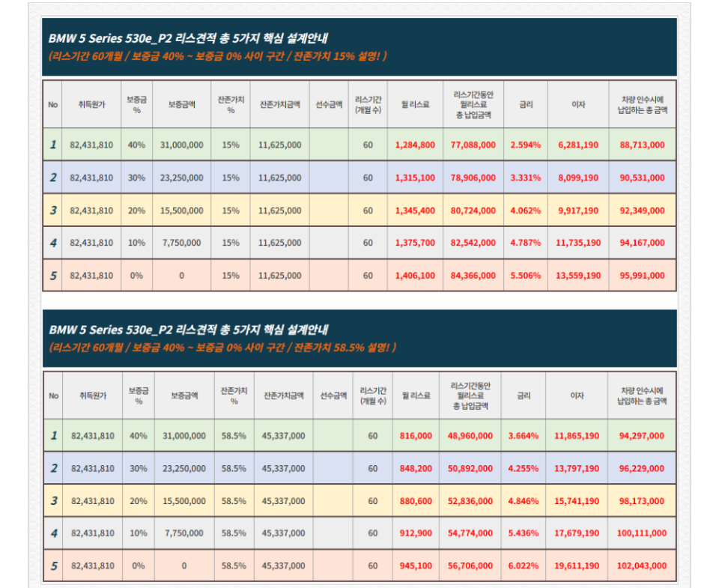716x588 pixels.
Task: Click the acquisition total 96,229,000
Action: pos(642,468)
